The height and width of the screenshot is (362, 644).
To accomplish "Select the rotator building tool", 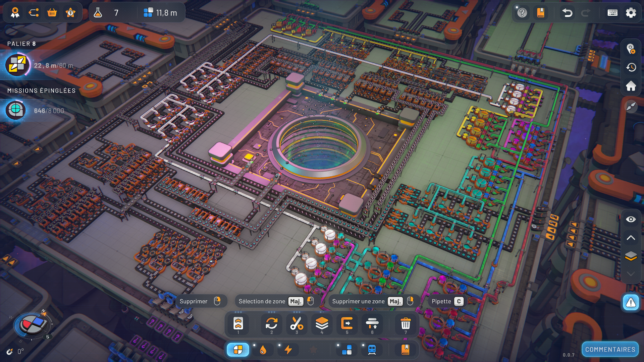I will point(272,324).
